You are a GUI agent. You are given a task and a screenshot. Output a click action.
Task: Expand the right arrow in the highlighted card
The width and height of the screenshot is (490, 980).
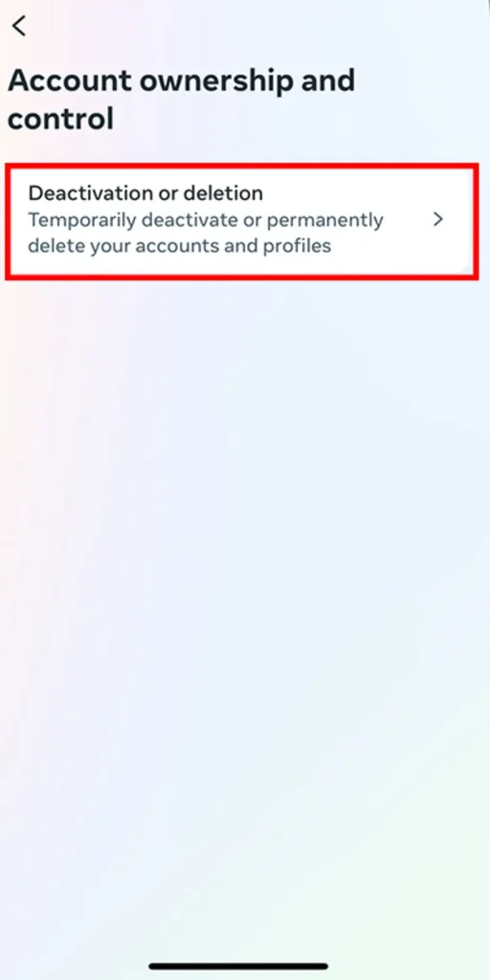point(438,219)
